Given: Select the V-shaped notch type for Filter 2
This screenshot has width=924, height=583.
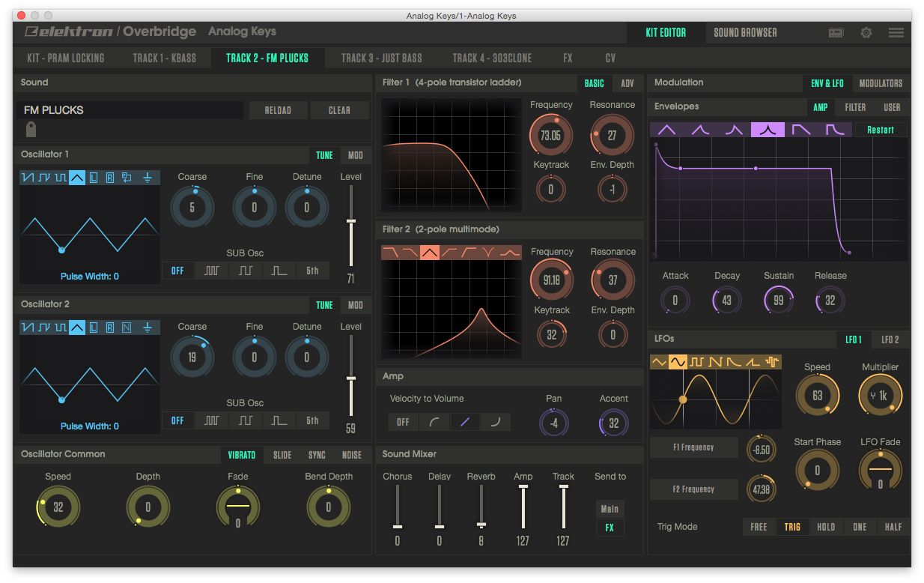Looking at the screenshot, I should (489, 253).
